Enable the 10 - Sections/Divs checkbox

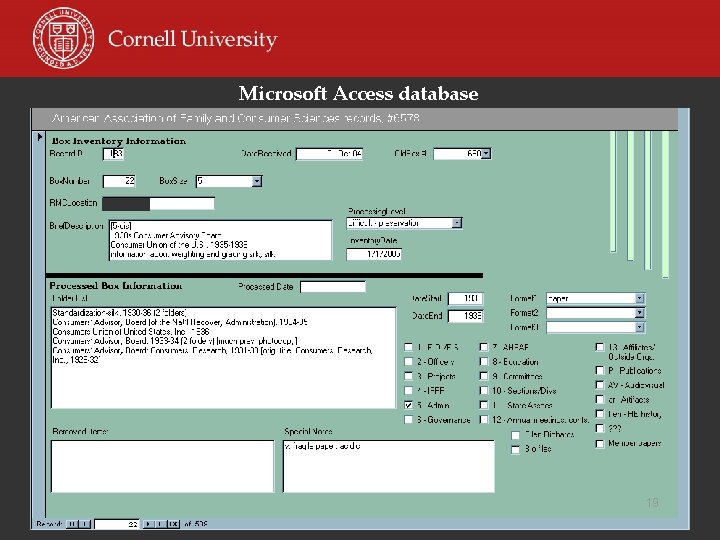pyautogui.click(x=484, y=390)
